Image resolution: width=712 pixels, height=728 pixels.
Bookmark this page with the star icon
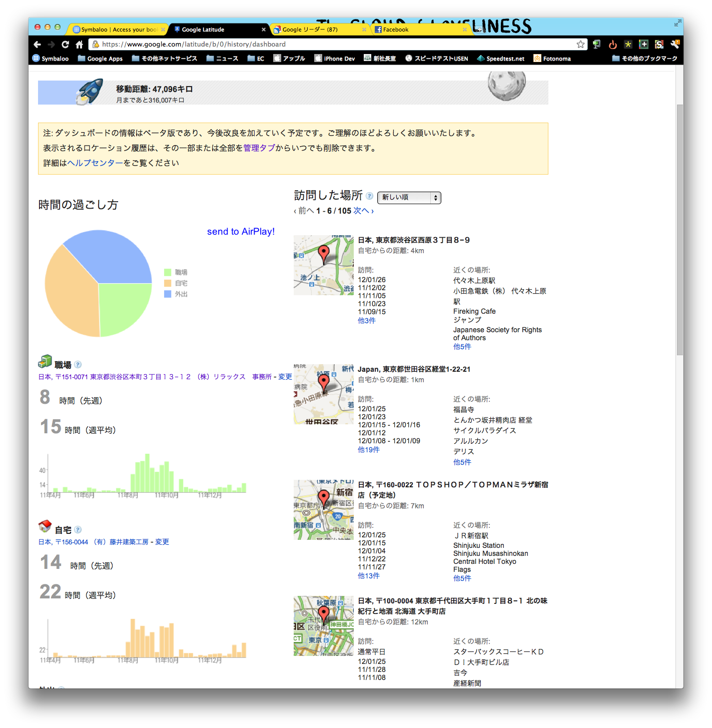[x=580, y=45]
